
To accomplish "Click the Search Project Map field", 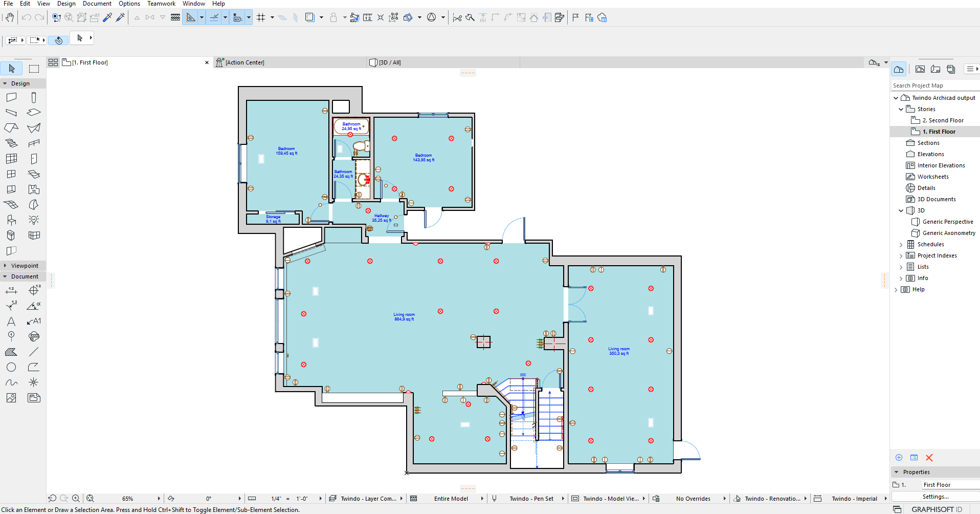I will pyautogui.click(x=933, y=85).
